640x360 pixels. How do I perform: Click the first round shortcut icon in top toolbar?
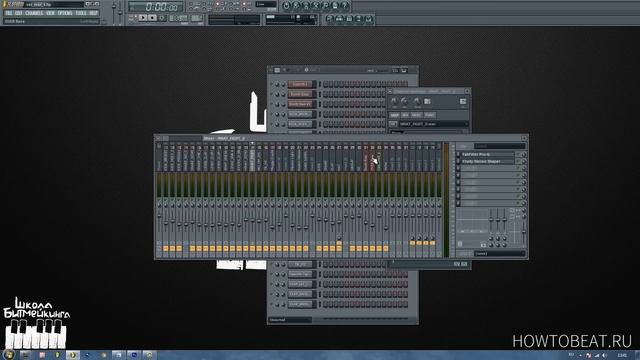pyautogui.click(x=286, y=6)
